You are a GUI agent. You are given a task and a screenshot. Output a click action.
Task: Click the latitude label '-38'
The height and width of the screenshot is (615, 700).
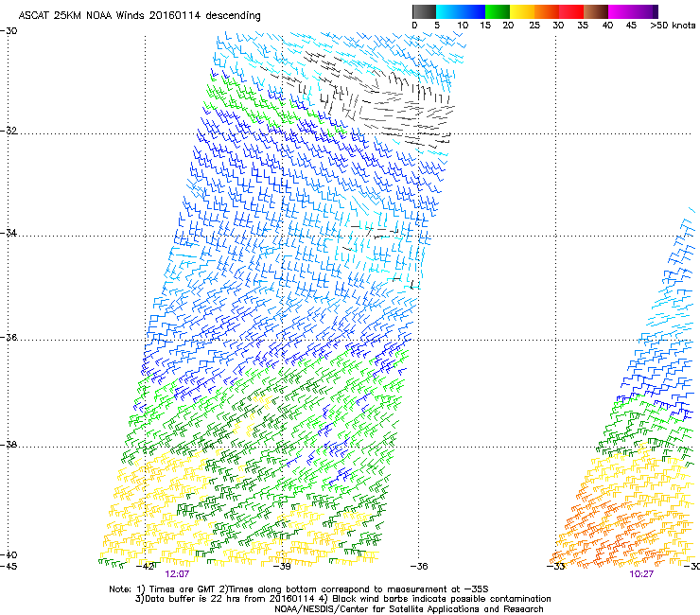coord(9,445)
